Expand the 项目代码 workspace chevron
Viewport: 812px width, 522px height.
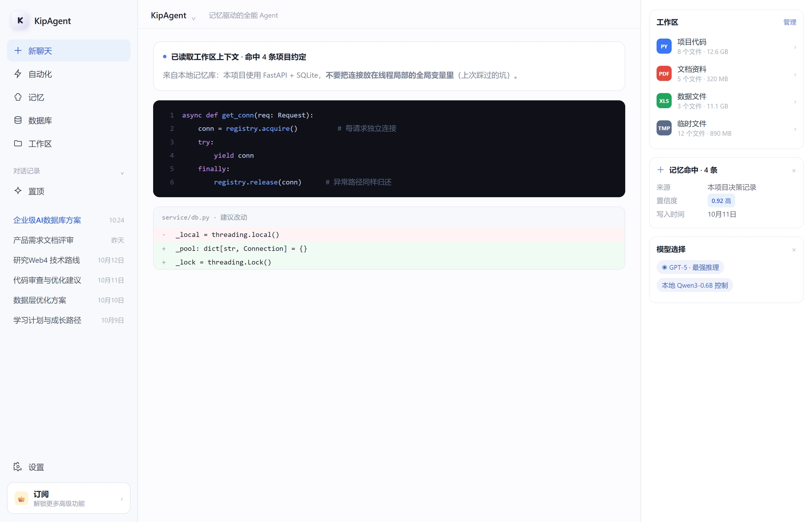coord(795,47)
